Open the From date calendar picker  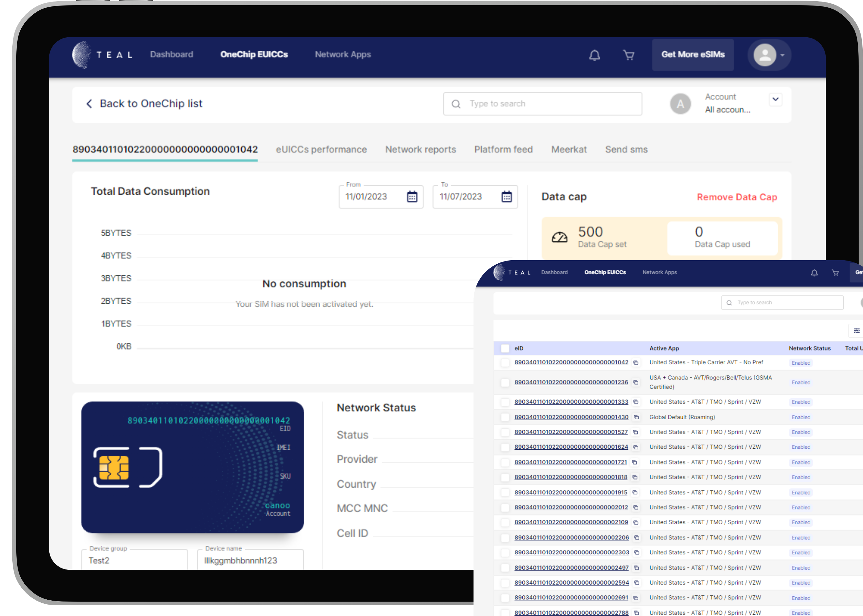click(x=412, y=197)
